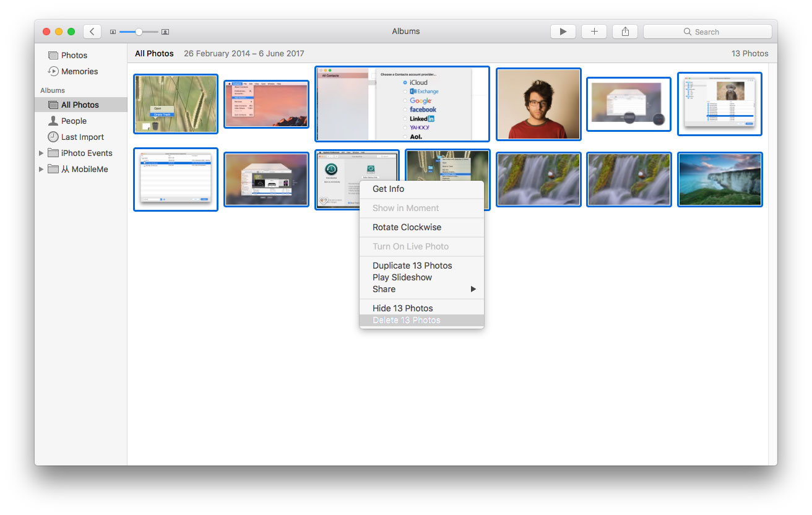
Task: Select Get Info in context menu
Action: click(x=388, y=189)
